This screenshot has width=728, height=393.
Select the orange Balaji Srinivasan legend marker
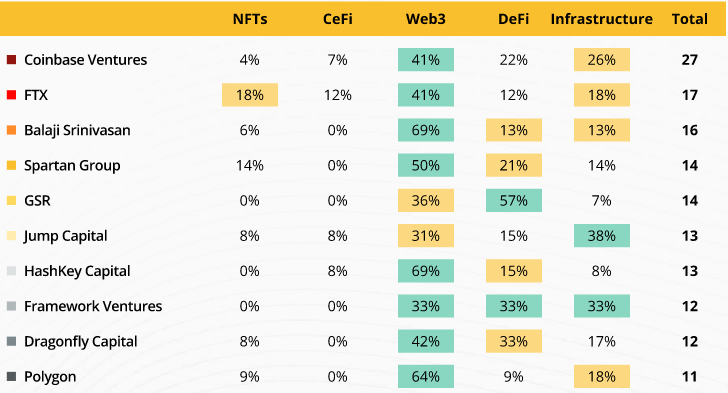(x=12, y=130)
